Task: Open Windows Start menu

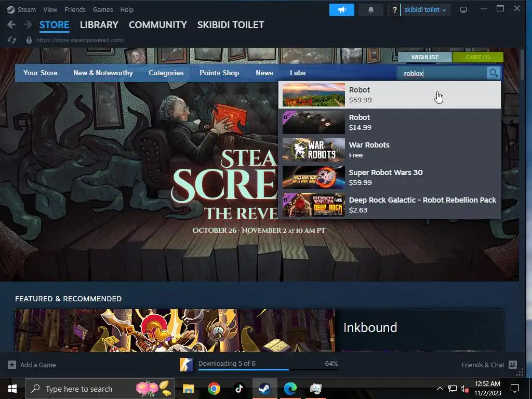Action: pos(12,389)
